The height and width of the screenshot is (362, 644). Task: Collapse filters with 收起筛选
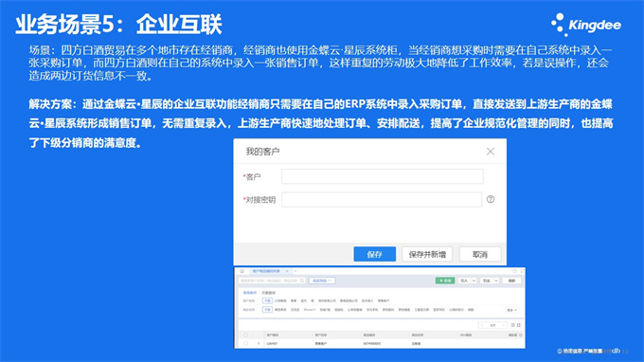point(322,281)
